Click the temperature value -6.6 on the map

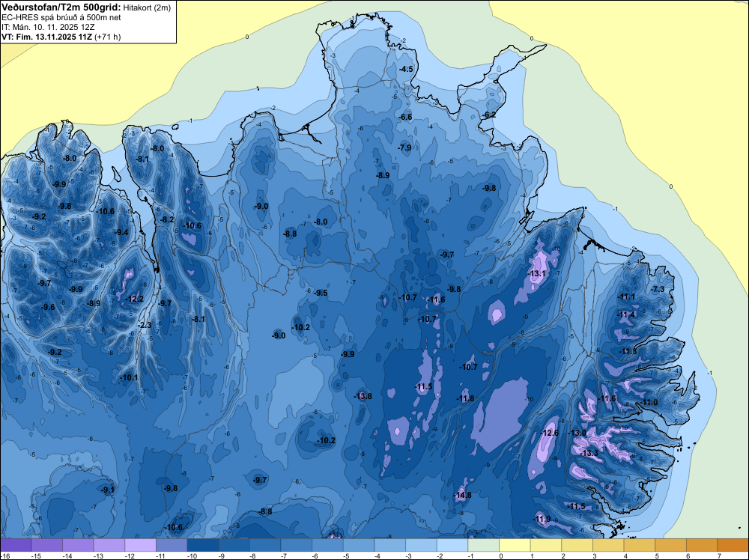click(x=405, y=117)
